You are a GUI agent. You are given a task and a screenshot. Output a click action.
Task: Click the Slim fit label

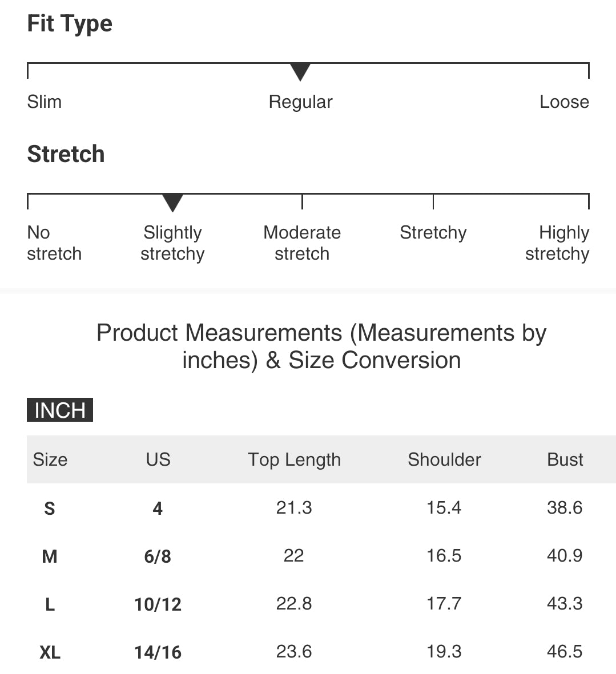coord(45,102)
